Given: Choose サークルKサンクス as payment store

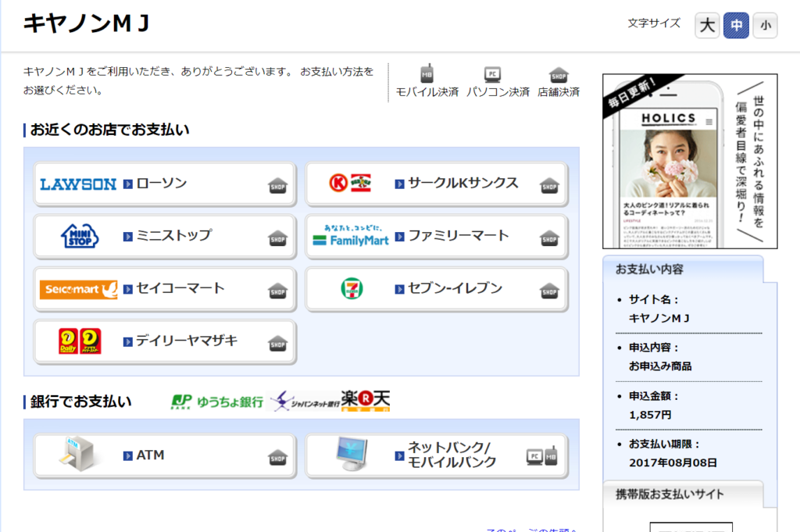Looking at the screenshot, I should click(x=437, y=184).
